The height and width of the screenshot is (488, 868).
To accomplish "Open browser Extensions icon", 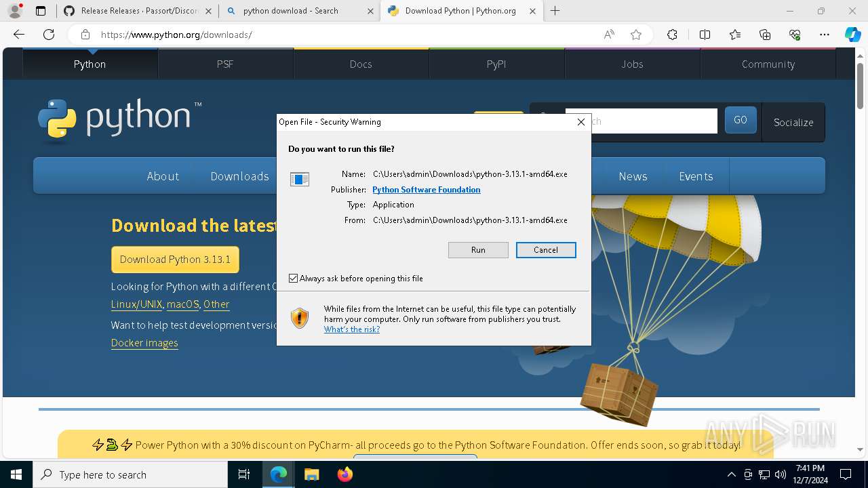I will (x=672, y=35).
